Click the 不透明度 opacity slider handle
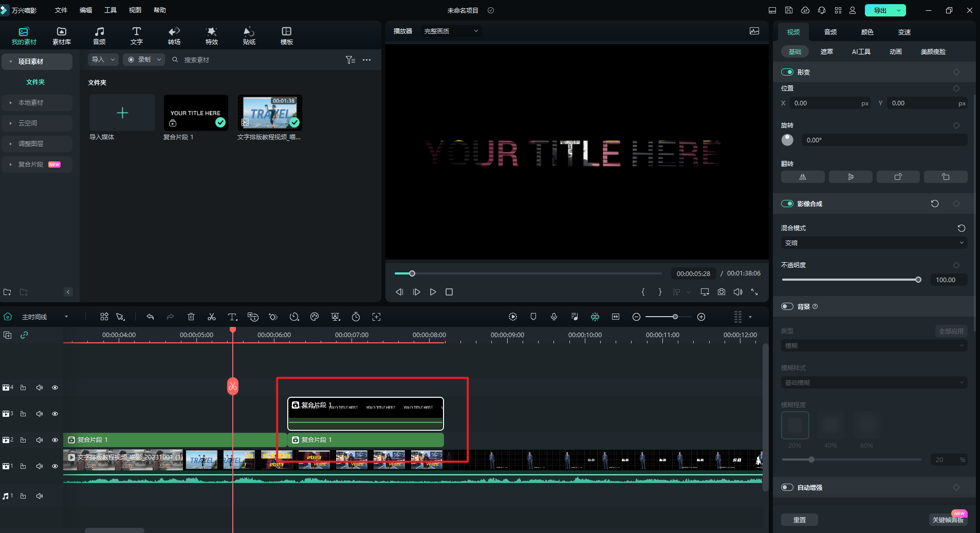 pos(918,280)
